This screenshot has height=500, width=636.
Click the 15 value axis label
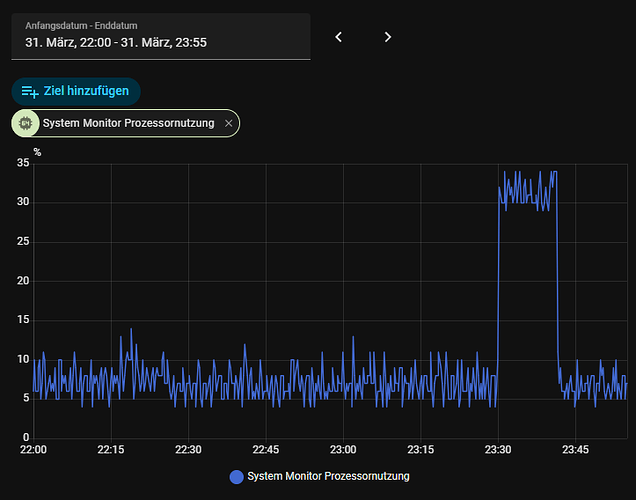tap(23, 320)
